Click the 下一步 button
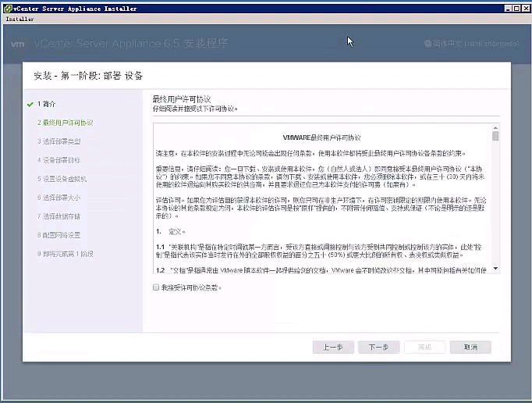 click(378, 347)
